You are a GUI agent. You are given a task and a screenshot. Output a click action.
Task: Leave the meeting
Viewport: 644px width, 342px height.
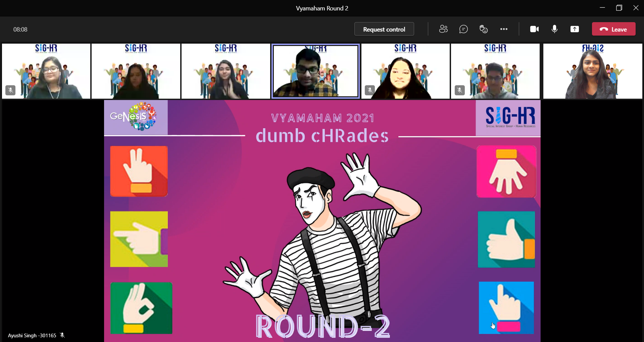click(x=613, y=29)
